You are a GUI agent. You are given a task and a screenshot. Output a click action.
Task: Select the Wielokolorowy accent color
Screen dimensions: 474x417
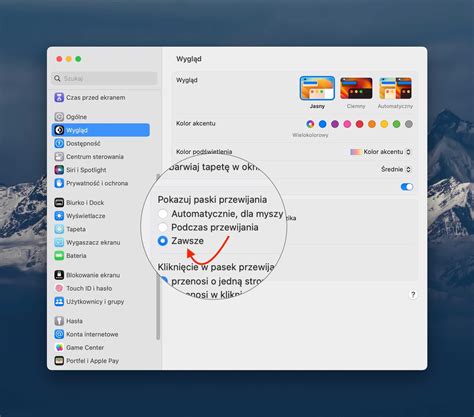click(310, 124)
